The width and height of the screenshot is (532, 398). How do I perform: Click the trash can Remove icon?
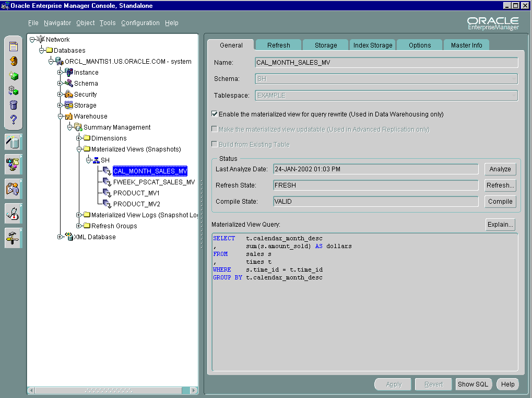(14, 105)
